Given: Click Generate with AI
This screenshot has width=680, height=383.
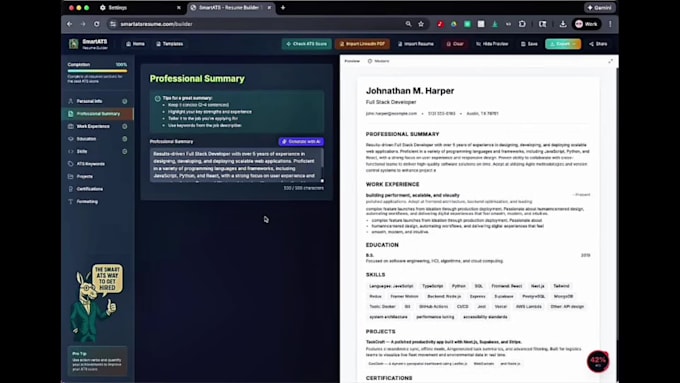Looking at the screenshot, I should [301, 141].
